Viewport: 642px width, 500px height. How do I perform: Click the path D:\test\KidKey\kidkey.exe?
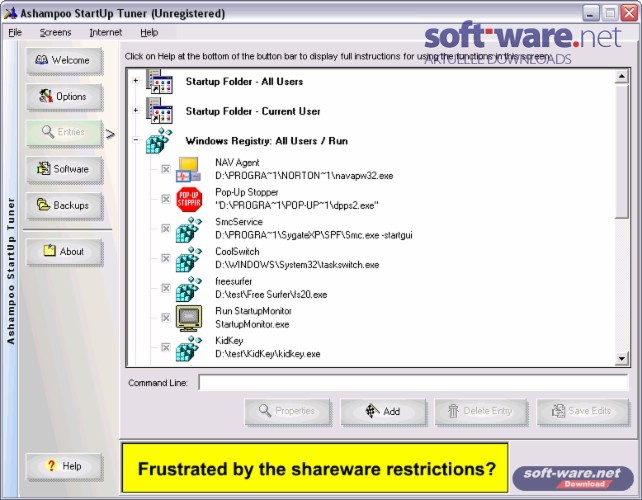point(268,354)
